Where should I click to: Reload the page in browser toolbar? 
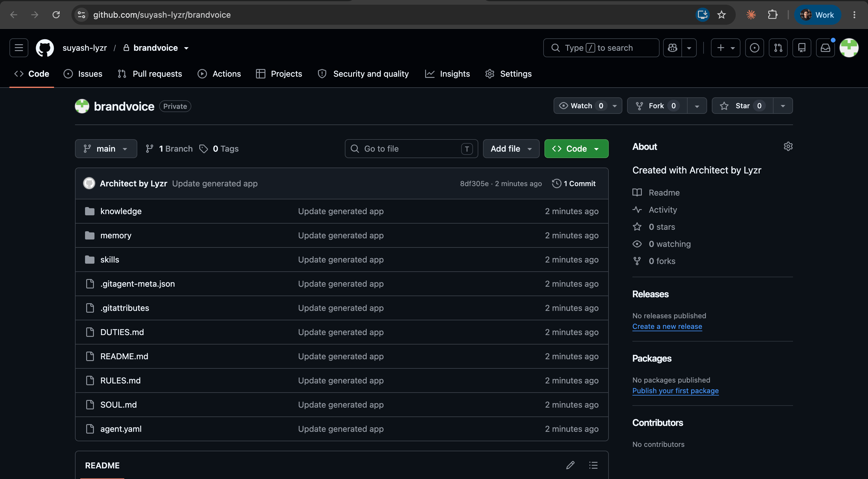56,14
